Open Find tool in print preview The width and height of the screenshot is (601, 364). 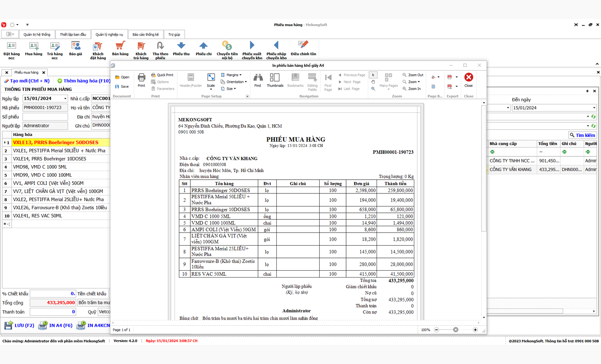pos(258,80)
